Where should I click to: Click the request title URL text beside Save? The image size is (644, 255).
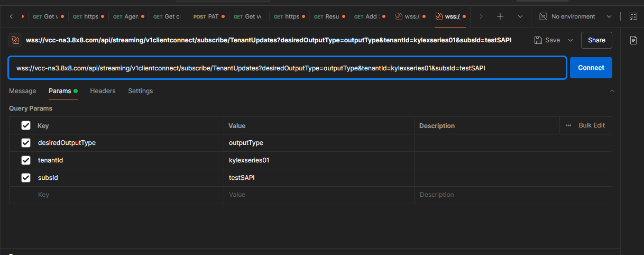269,40
